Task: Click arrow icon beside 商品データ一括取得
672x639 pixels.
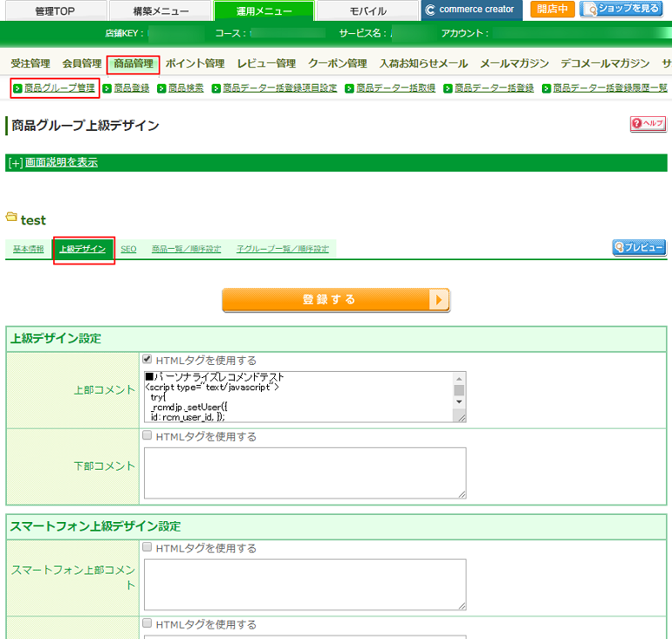Action: (349, 88)
